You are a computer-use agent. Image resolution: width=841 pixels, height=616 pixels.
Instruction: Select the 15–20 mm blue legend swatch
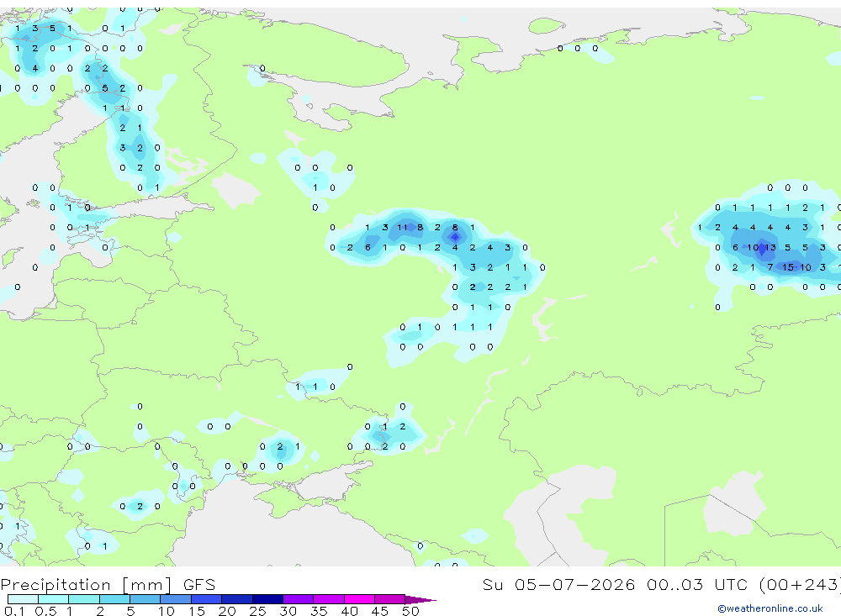tap(207, 599)
